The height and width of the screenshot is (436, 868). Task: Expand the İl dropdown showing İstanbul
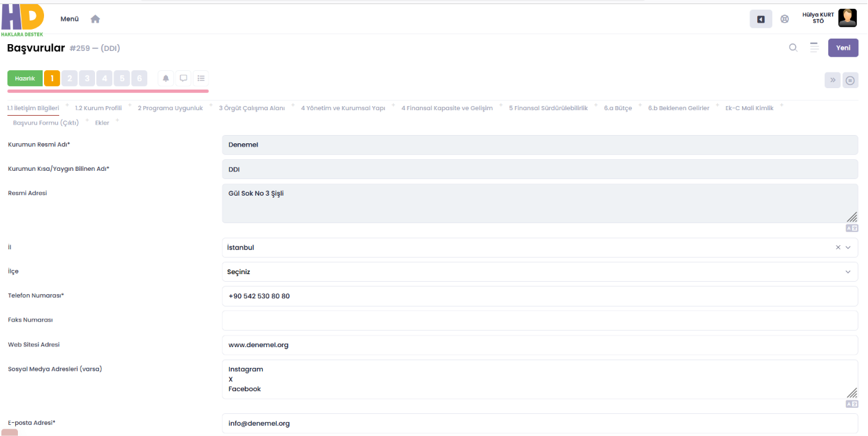[848, 247]
